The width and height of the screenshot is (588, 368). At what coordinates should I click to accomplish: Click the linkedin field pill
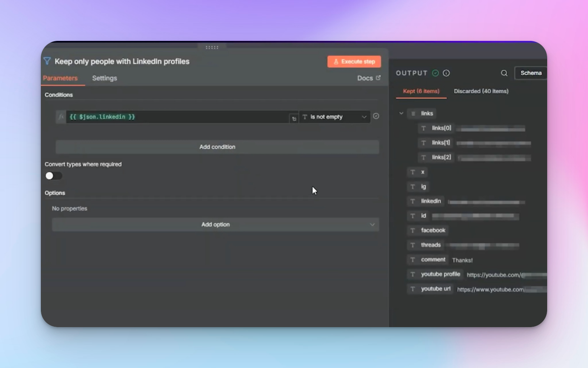pos(425,201)
